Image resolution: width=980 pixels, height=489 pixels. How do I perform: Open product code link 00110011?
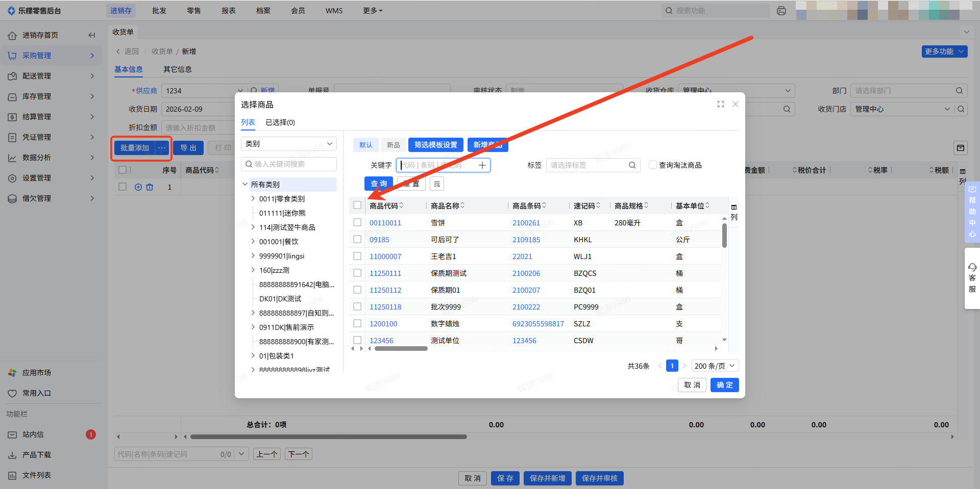[385, 223]
